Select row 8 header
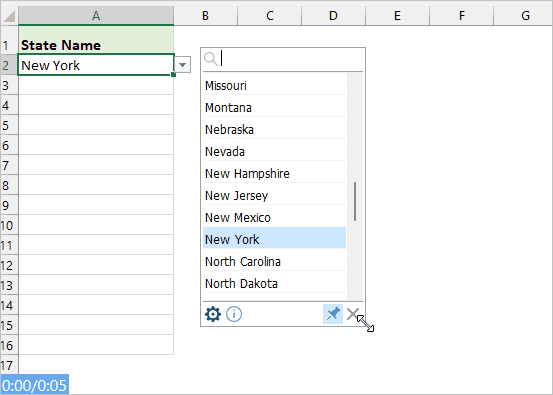 (x=9, y=185)
